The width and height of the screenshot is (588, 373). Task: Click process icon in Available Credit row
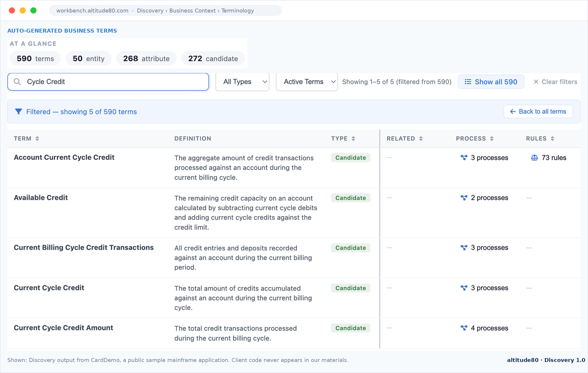pos(464,198)
